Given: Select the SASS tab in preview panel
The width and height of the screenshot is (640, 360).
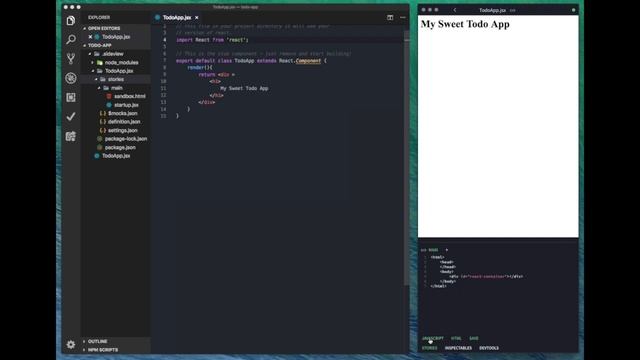Looking at the screenshot, I should click(474, 338).
